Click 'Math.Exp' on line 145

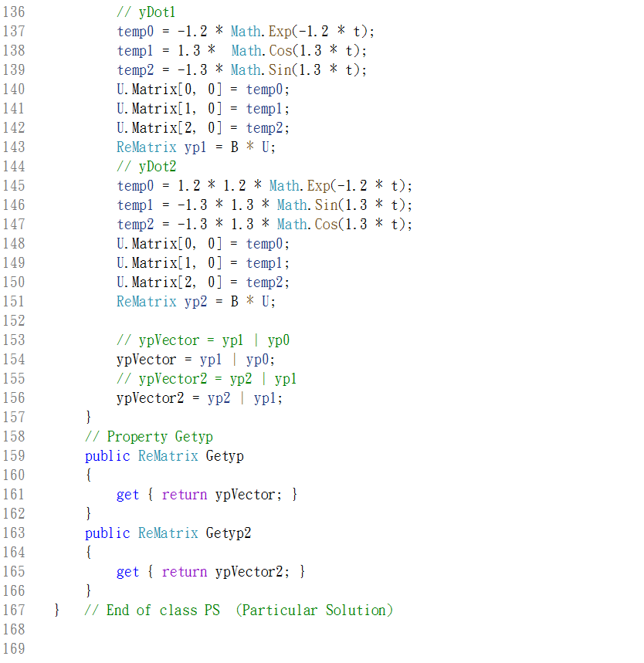(x=300, y=185)
